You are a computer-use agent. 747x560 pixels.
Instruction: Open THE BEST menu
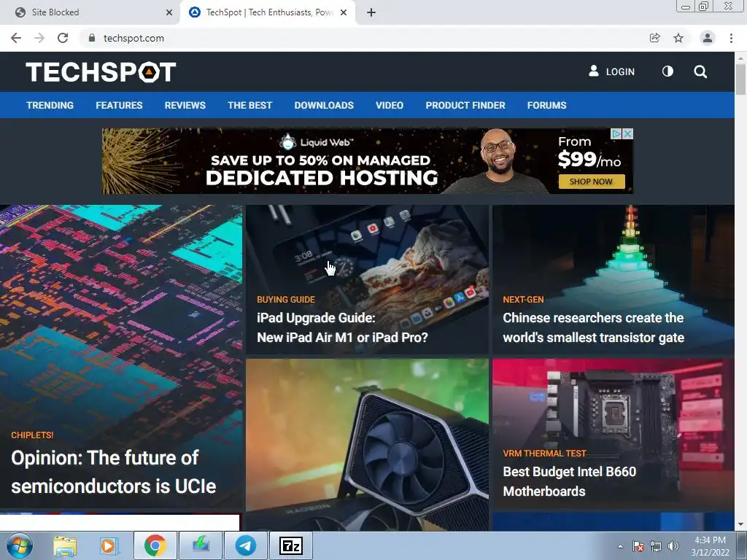click(249, 105)
